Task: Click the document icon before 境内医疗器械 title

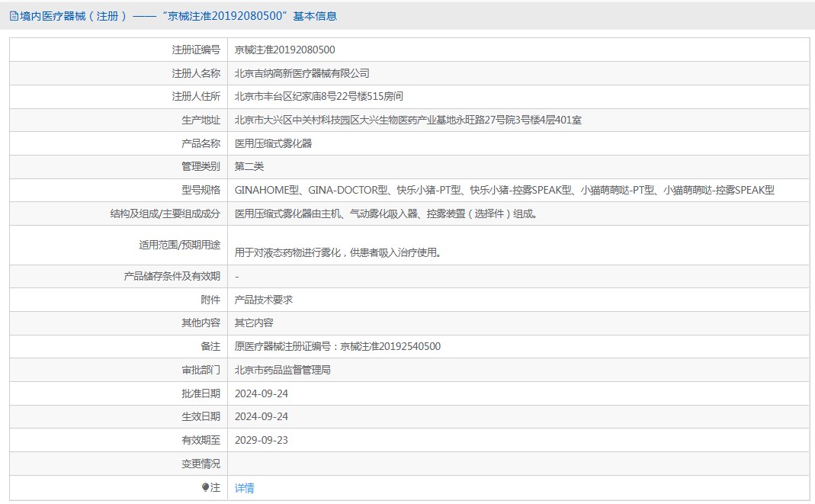Action: coord(14,16)
